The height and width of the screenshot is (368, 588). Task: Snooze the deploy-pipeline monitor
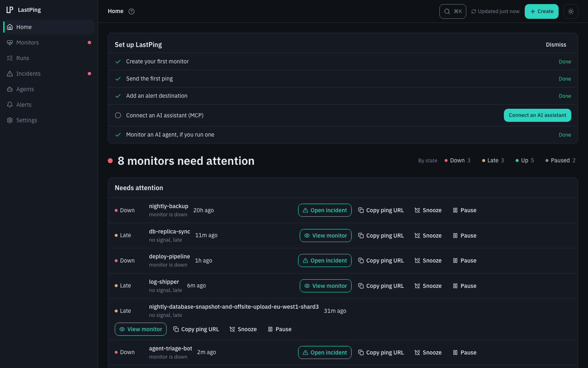428,260
